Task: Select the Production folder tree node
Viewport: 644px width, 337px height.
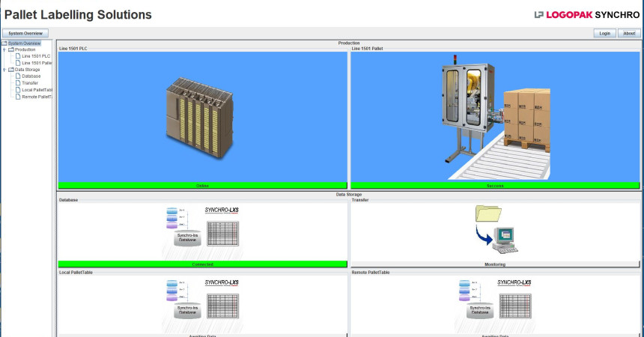Action: coord(25,49)
